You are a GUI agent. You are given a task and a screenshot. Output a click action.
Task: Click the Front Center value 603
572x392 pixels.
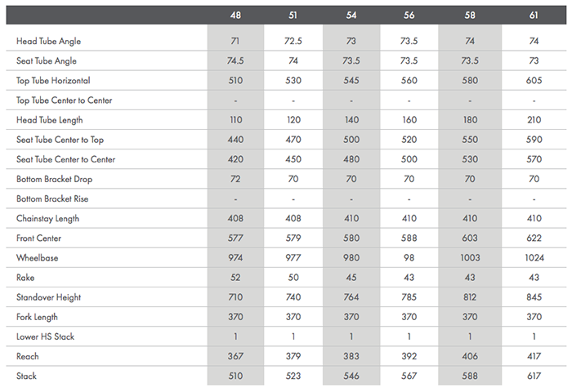pyautogui.click(x=467, y=238)
